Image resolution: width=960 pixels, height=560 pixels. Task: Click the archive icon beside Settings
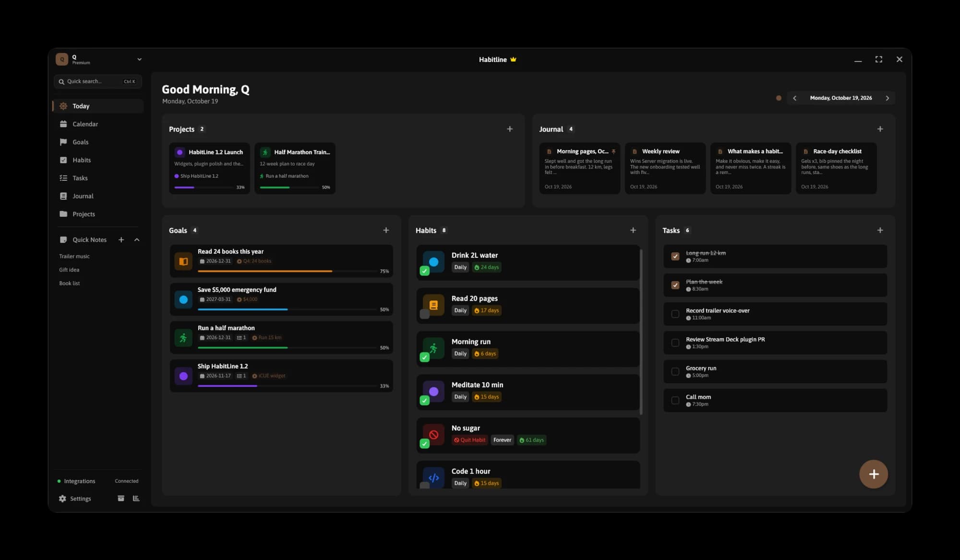(121, 499)
